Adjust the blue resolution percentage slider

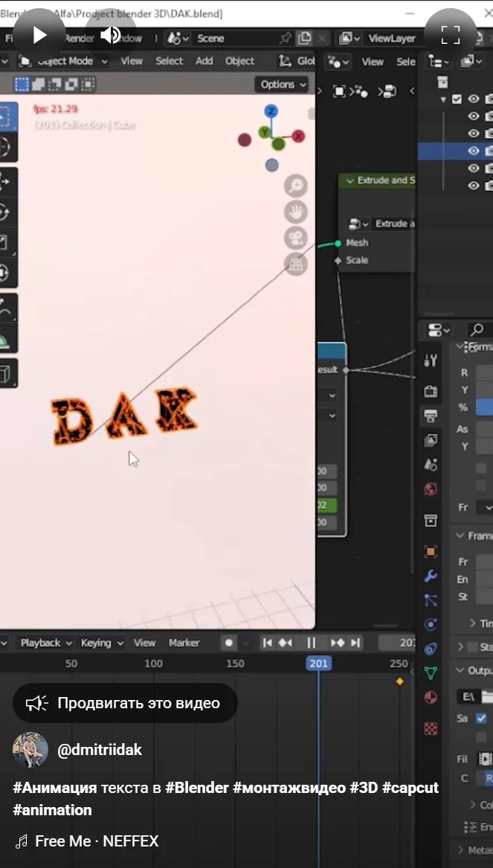click(x=484, y=407)
